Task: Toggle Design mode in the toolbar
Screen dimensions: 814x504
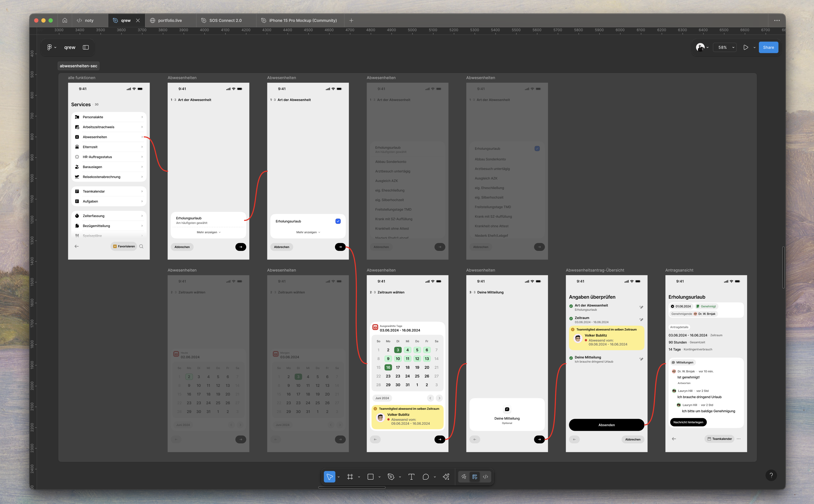Action: (475, 477)
